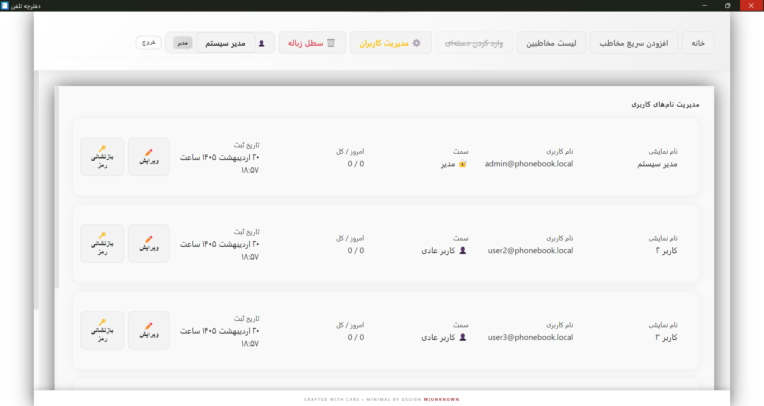Click the trash can icon in the nav bar
764x406 pixels.
point(331,43)
